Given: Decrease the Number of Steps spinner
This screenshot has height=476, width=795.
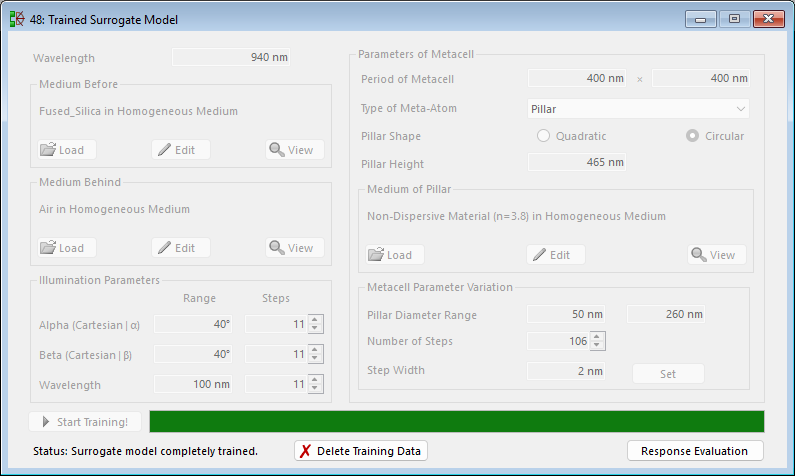Looking at the screenshot, I should click(x=598, y=346).
